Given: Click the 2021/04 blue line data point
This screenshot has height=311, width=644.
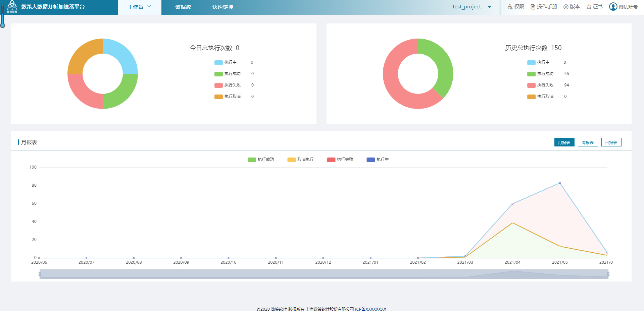Looking at the screenshot, I should [x=512, y=204].
